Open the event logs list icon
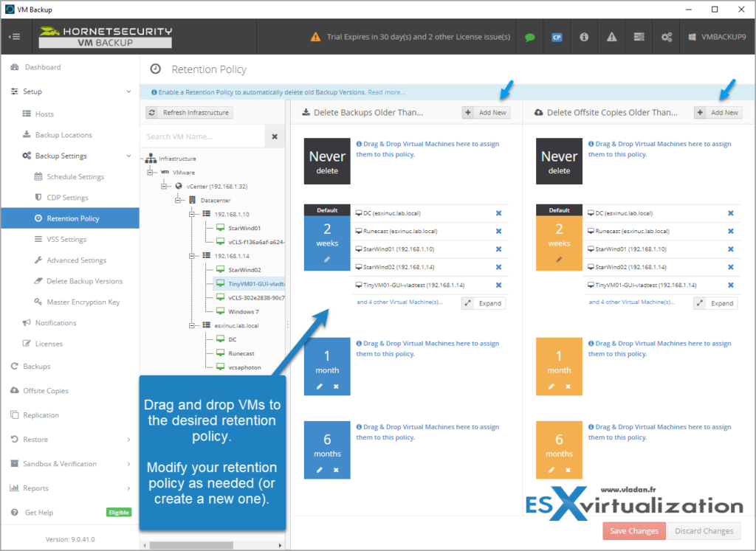 tap(639, 36)
